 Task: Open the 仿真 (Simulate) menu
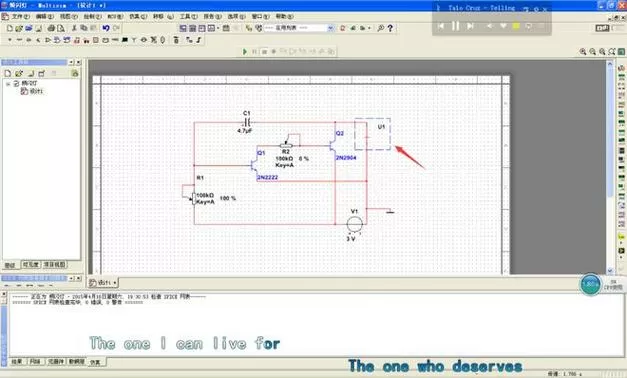138,16
